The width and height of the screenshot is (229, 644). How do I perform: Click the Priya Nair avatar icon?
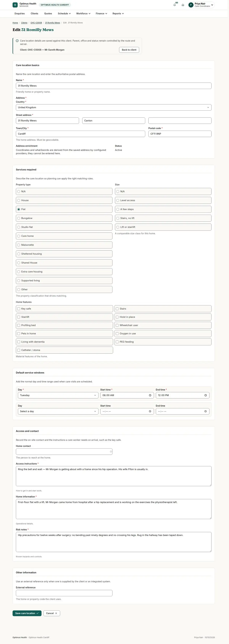tap(191, 5)
